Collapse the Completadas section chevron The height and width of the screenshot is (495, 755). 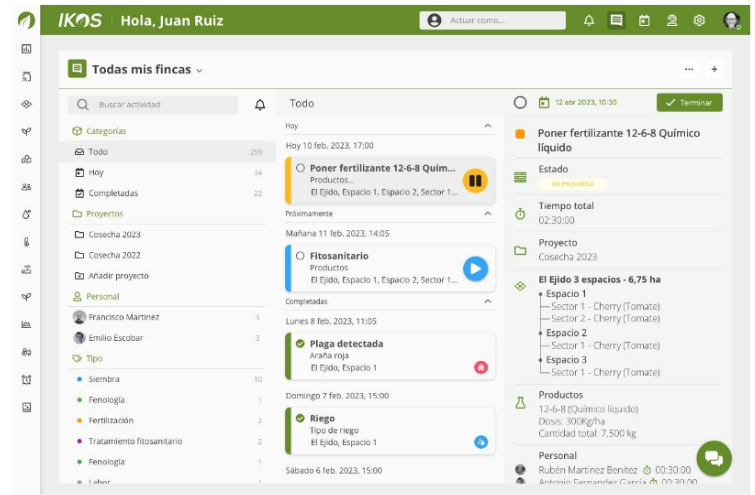coord(487,301)
